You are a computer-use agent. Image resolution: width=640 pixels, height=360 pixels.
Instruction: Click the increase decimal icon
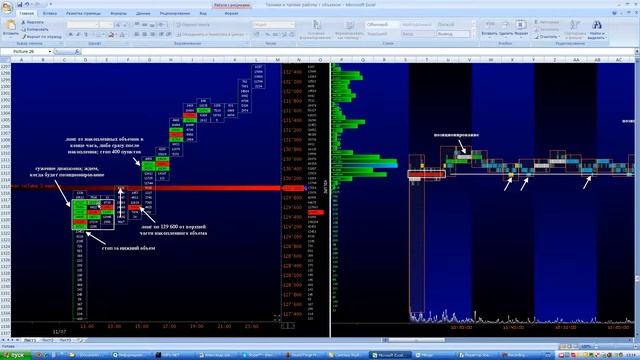coord(284,35)
